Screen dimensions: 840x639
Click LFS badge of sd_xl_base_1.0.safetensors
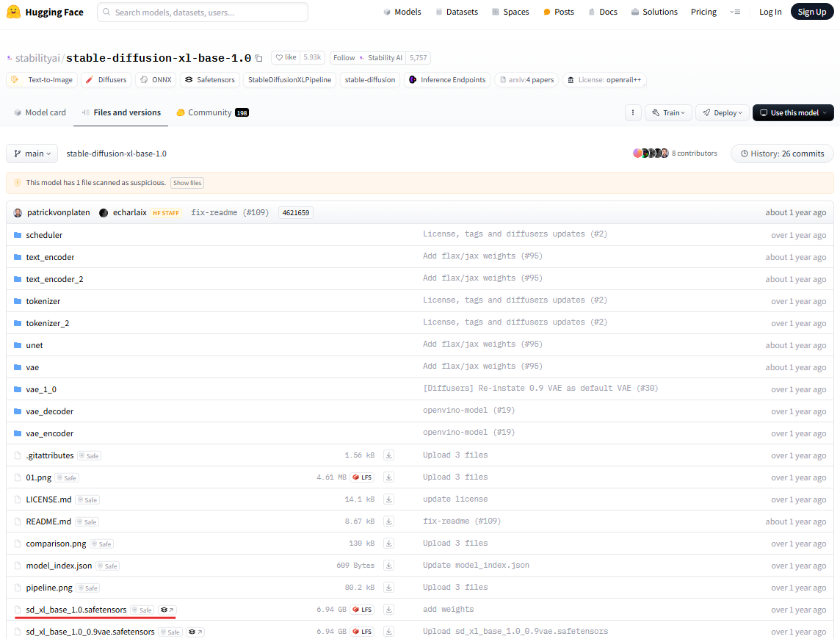point(362,610)
